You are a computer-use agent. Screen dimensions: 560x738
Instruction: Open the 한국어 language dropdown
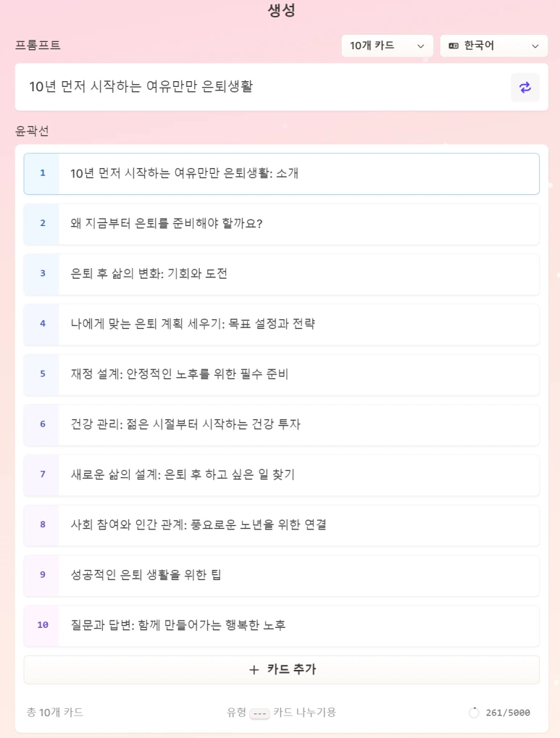[493, 46]
